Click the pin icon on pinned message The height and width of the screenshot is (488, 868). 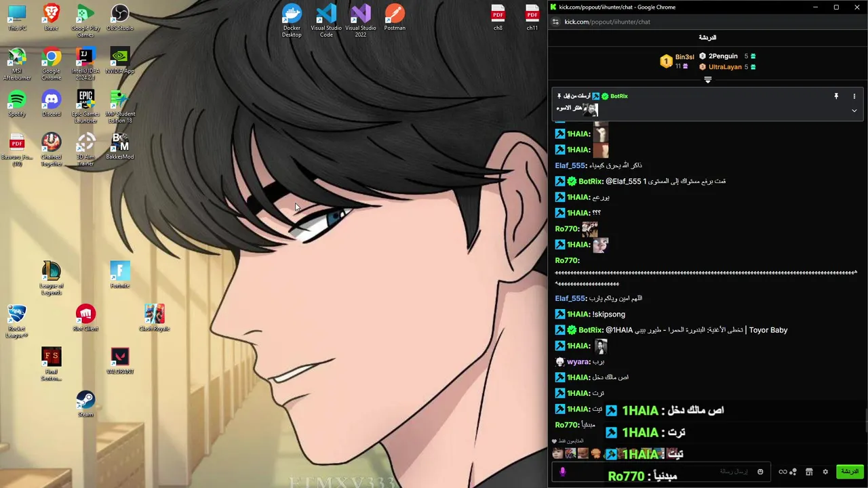836,96
